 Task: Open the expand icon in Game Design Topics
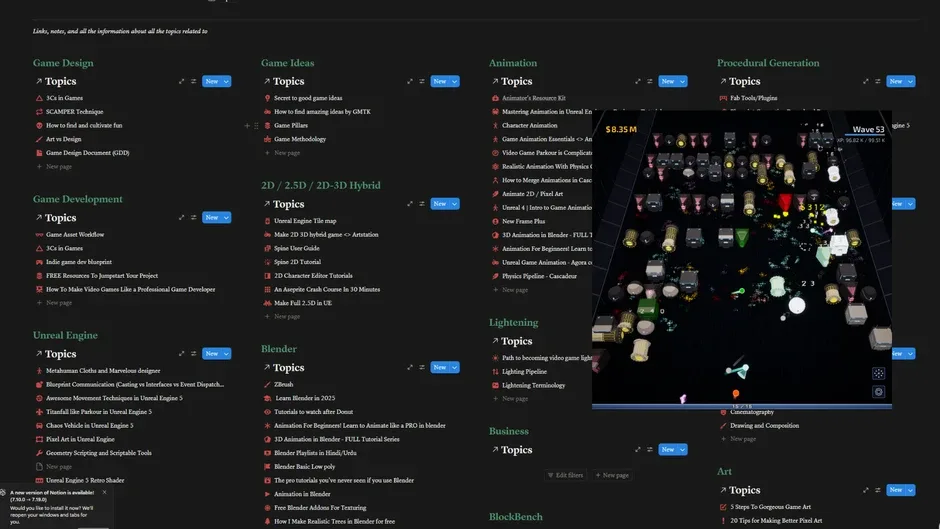(x=181, y=82)
